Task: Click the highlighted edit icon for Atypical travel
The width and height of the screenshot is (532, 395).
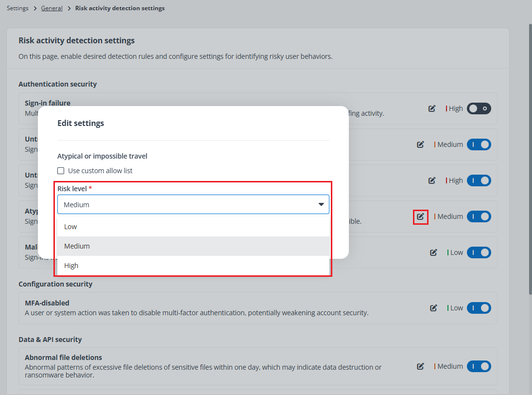Action: (x=420, y=216)
